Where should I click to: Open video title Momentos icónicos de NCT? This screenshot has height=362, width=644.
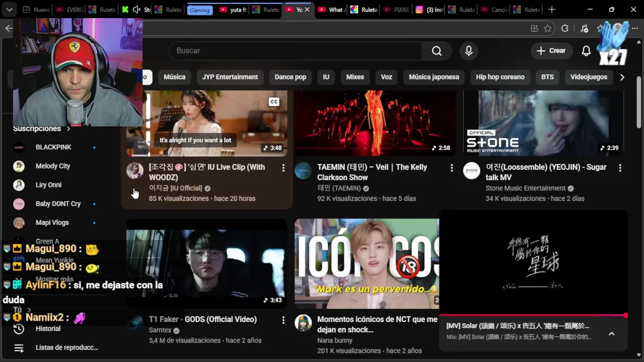click(377, 325)
